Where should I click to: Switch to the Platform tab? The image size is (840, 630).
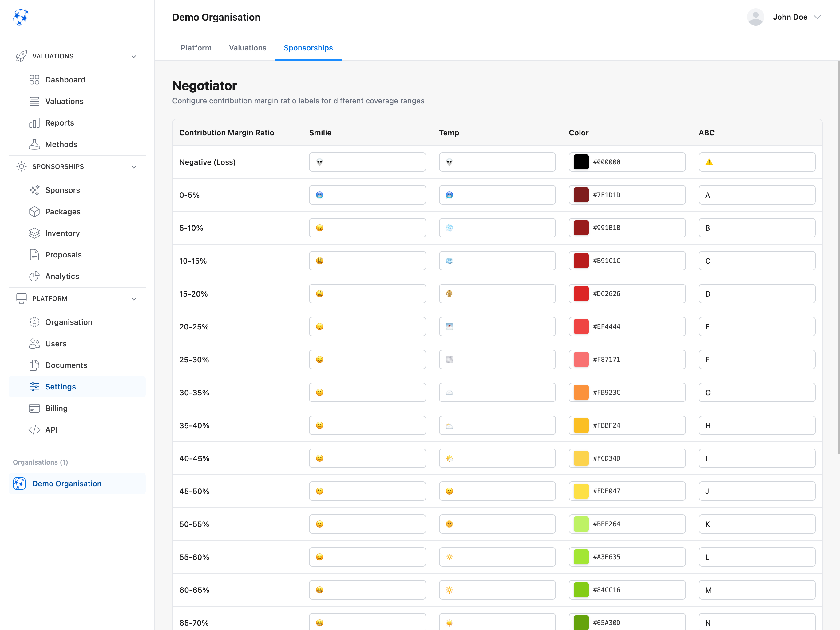(x=196, y=47)
